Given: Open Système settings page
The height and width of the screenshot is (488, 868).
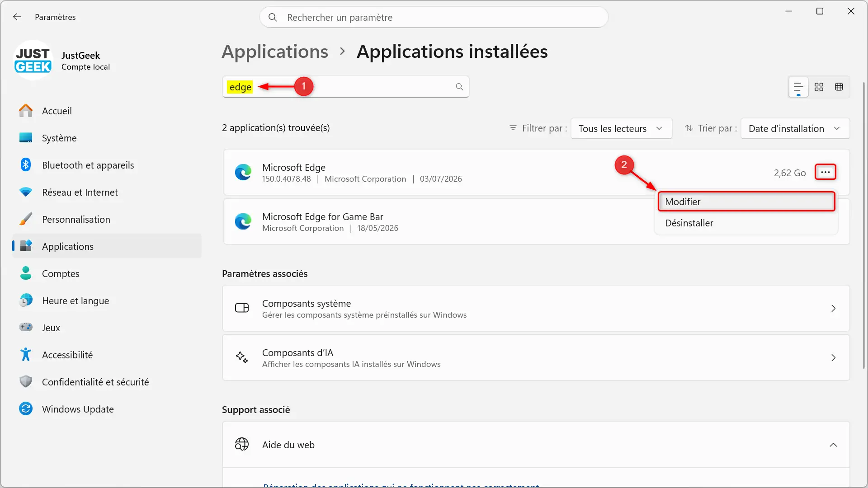Looking at the screenshot, I should [x=107, y=138].
